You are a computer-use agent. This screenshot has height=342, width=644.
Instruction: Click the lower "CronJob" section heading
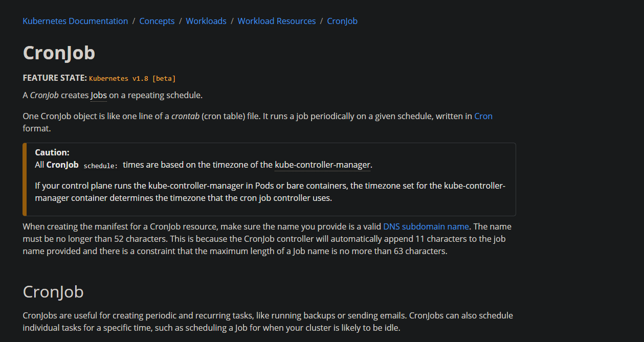(x=53, y=292)
